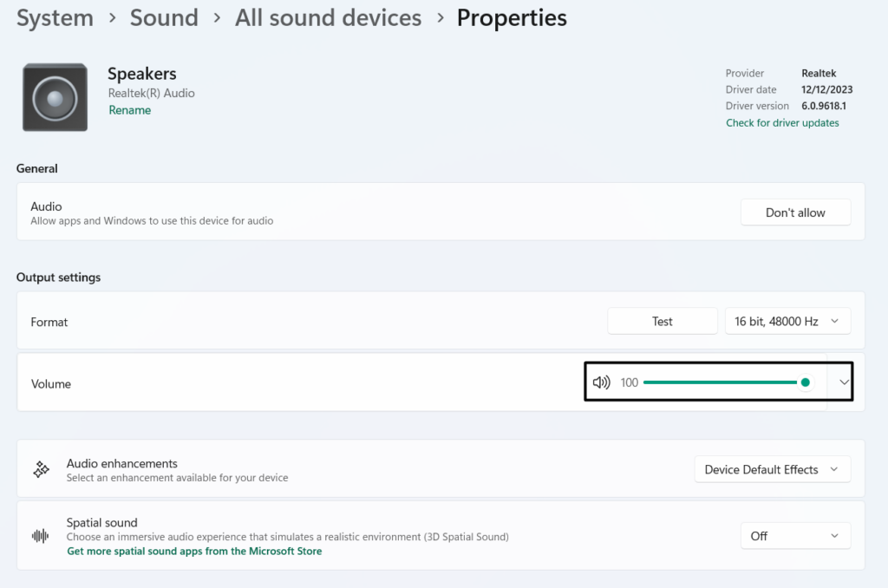
Task: Open the Spatial sound Off dropdown
Action: tap(795, 536)
